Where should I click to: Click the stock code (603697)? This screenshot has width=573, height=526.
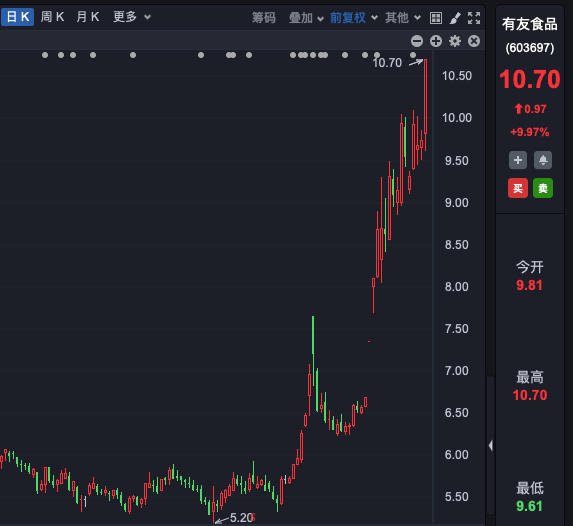point(530,48)
